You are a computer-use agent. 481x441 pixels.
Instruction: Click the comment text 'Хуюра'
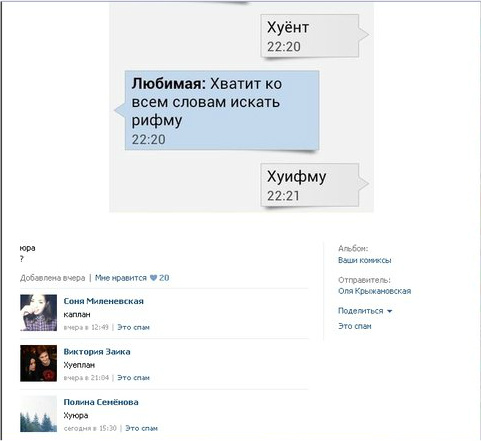tap(76, 416)
